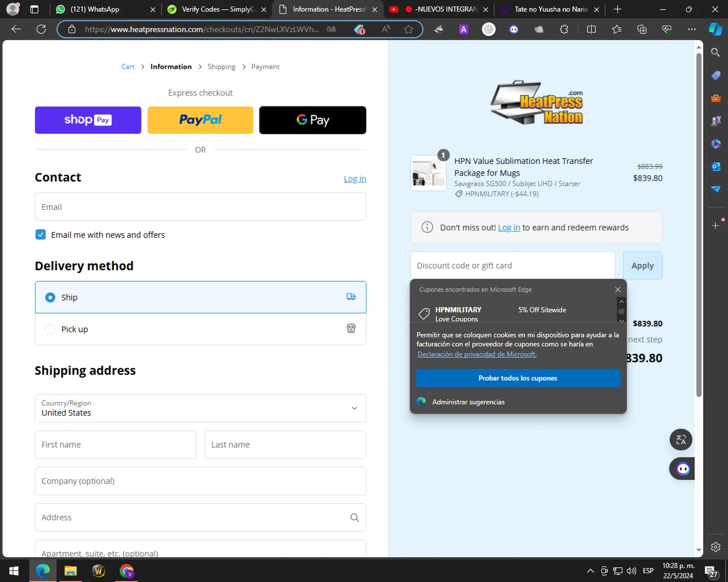Open a new browser tab
Viewport: 728px width, 582px height.
[617, 9]
